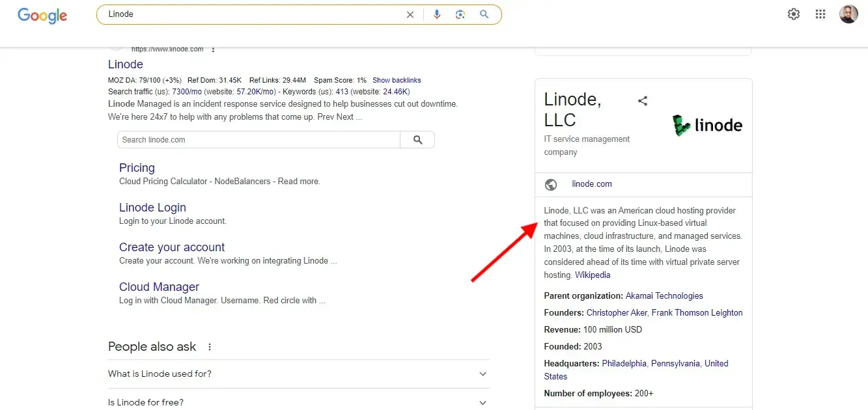
Task: Open Pennsylvania headquarters link
Action: [x=676, y=364]
